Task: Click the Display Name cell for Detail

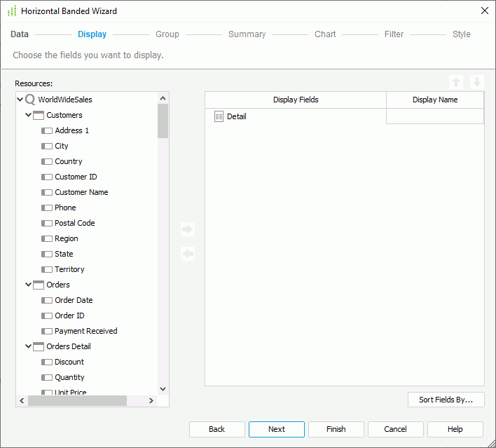Action: (434, 117)
